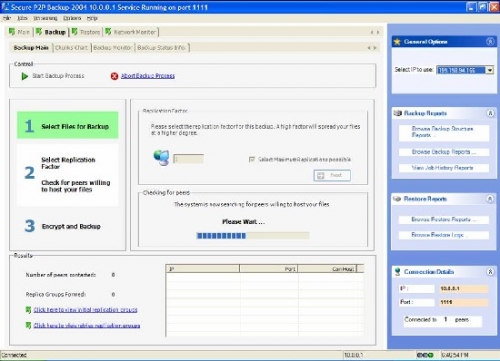This screenshot has height=361, width=500.
Task: Open the Jobs menu
Action: click(22, 18)
